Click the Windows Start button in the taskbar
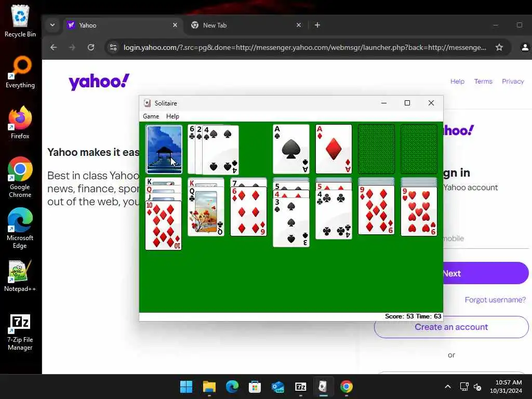Image resolution: width=532 pixels, height=399 pixels. tap(186, 387)
